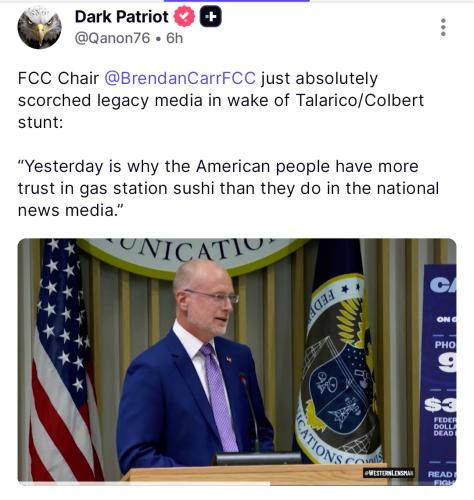This screenshot has width=474, height=500.
Task: Click the blue banner at video's right edge
Action: [x=438, y=373]
